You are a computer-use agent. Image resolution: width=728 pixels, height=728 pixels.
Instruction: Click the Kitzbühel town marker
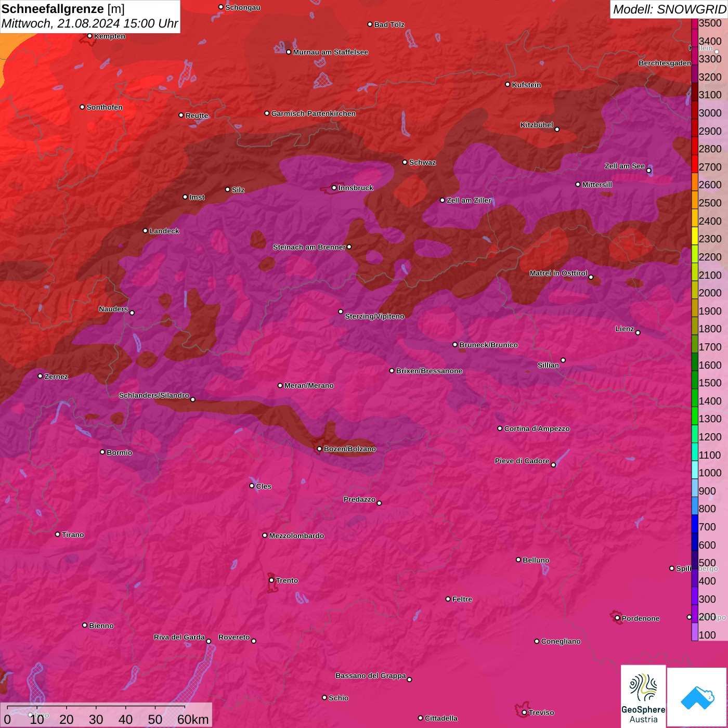pyautogui.click(x=557, y=129)
